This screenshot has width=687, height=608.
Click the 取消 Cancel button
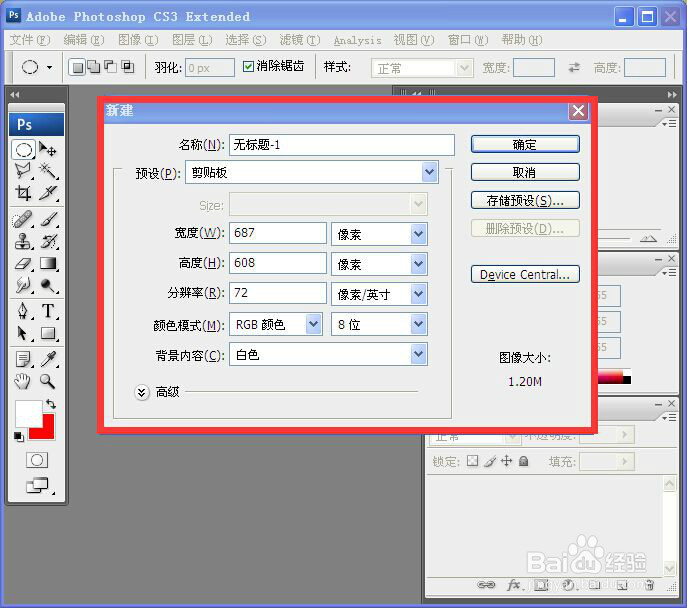525,172
